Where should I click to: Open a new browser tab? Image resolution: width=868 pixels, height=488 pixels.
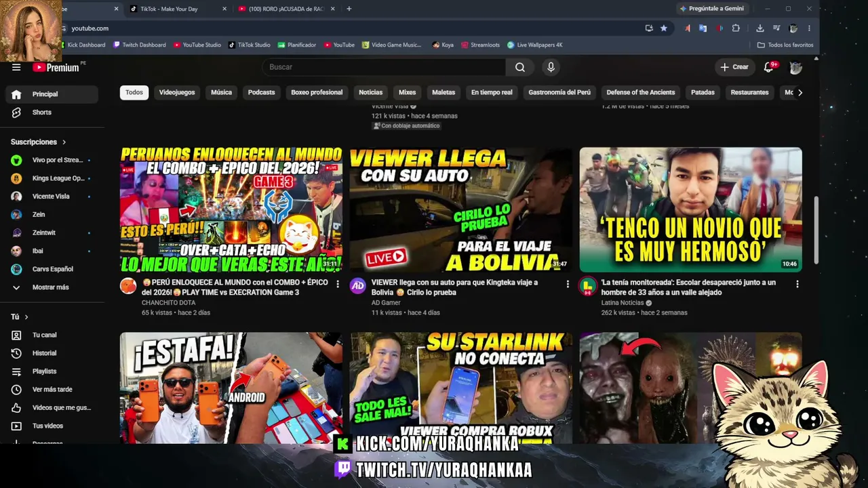click(349, 9)
